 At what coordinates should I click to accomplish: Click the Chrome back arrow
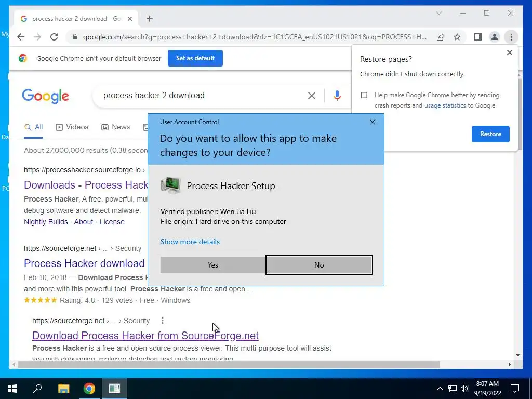point(21,37)
